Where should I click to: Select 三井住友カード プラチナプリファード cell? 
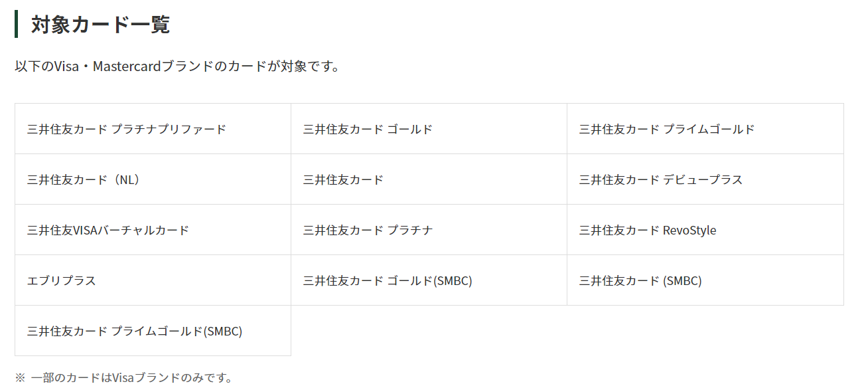point(153,129)
